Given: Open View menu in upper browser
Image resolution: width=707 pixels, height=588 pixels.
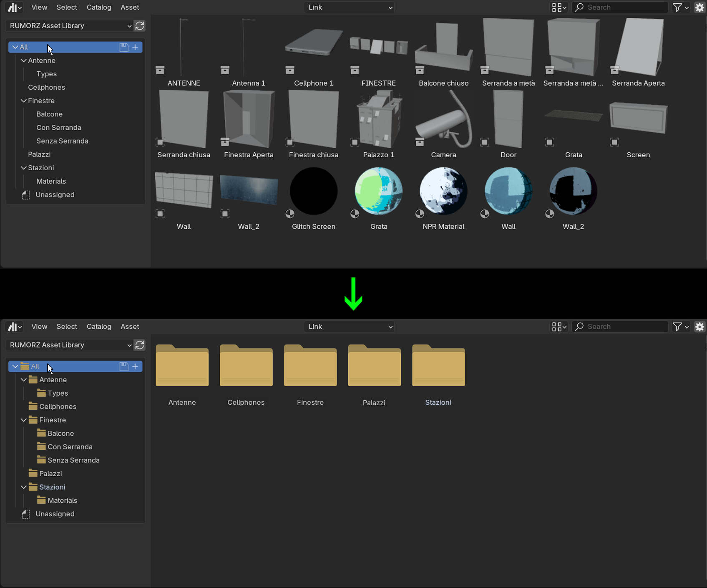Looking at the screenshot, I should [39, 8].
